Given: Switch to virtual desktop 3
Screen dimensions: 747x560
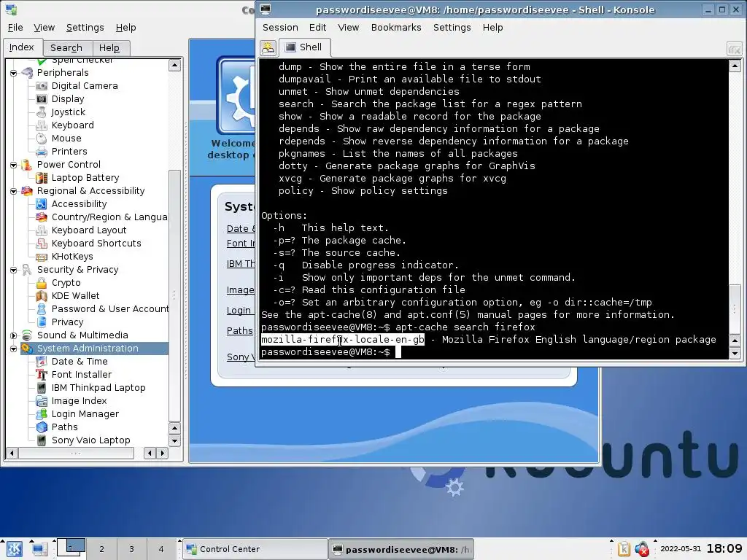Looking at the screenshot, I should (x=131, y=549).
